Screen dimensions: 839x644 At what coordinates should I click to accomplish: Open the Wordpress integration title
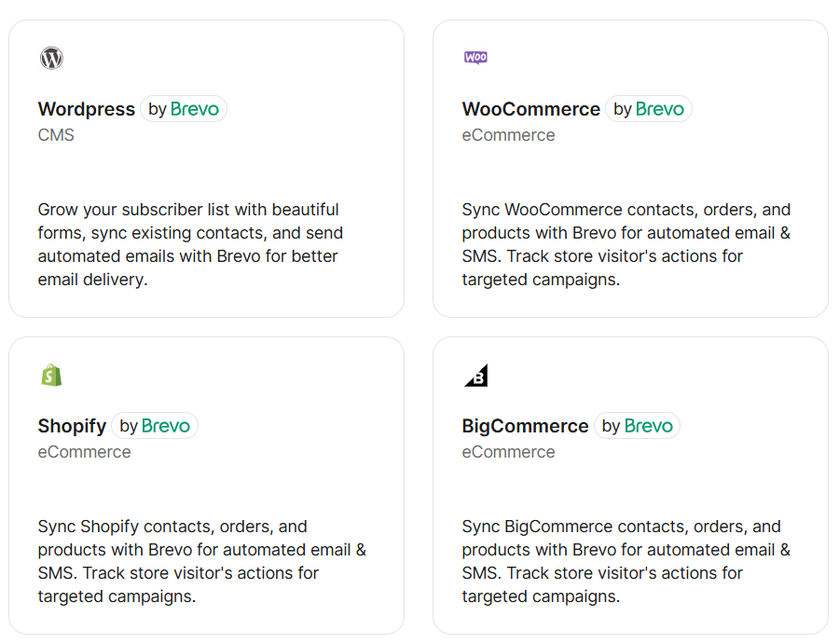(x=87, y=109)
